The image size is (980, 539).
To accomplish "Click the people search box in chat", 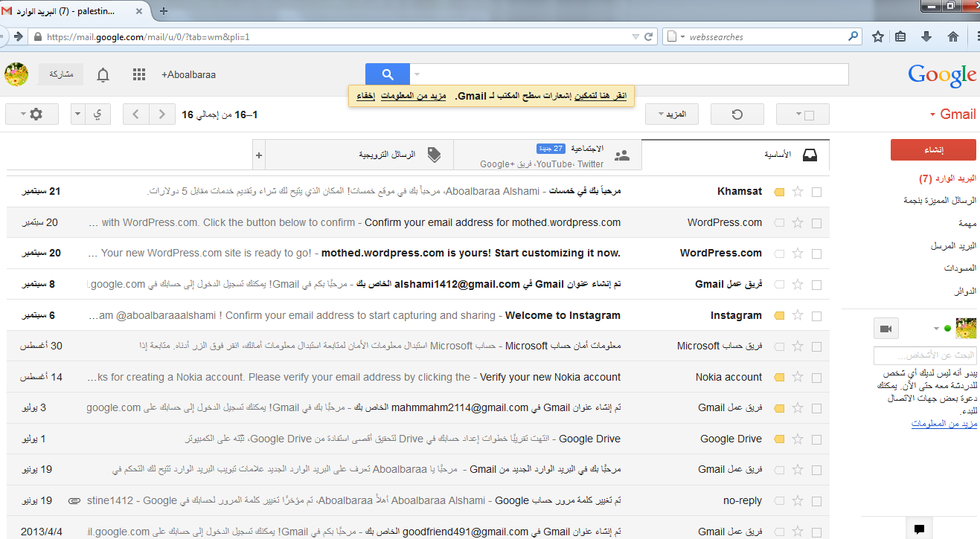I will click(x=925, y=355).
